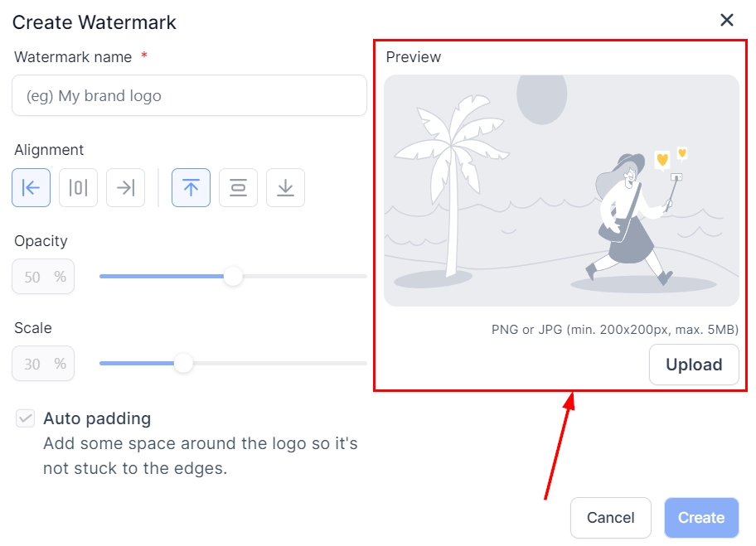Screen dimensions: 756x546
Task: Select vertical middle alignment icon
Action: [238, 188]
